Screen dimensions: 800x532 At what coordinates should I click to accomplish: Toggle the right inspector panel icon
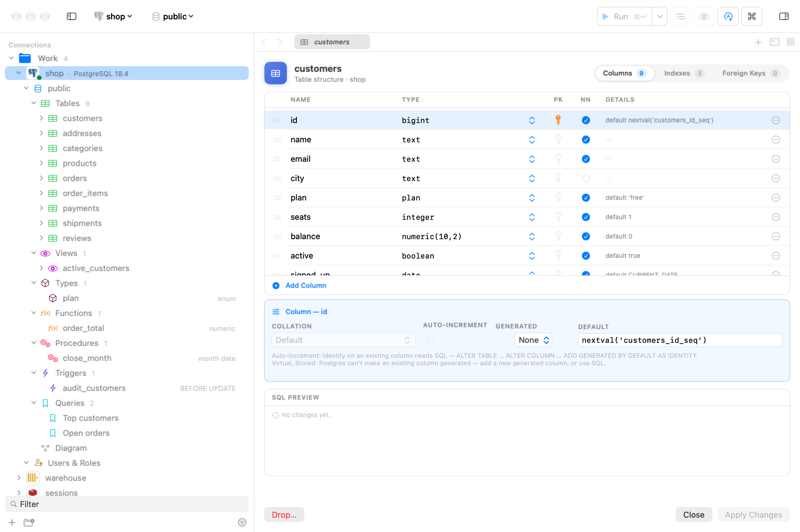784,16
